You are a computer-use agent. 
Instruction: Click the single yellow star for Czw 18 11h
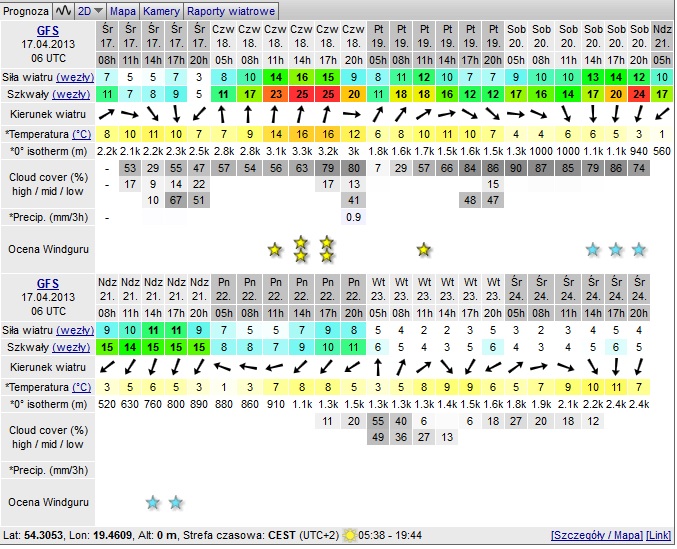click(275, 249)
